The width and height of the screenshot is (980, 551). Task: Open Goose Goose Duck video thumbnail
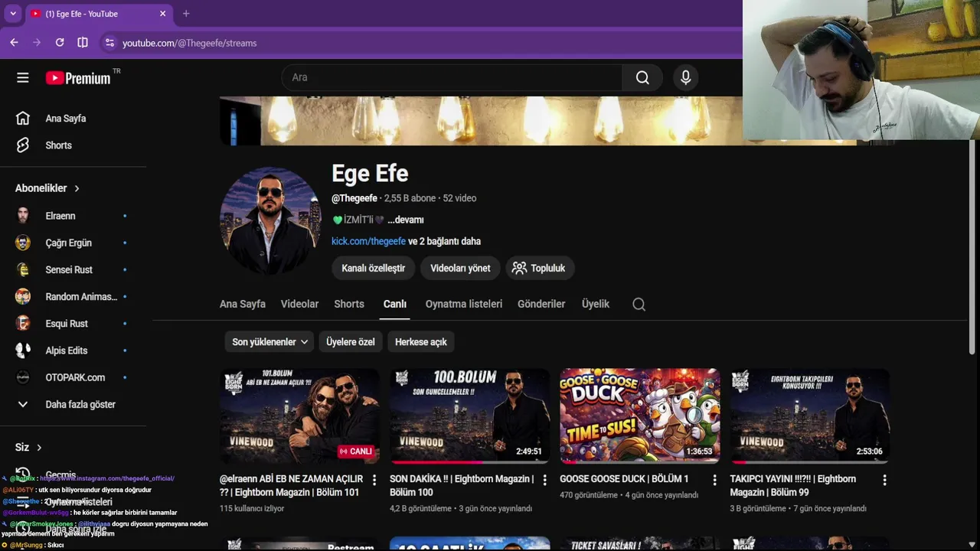[x=639, y=416]
